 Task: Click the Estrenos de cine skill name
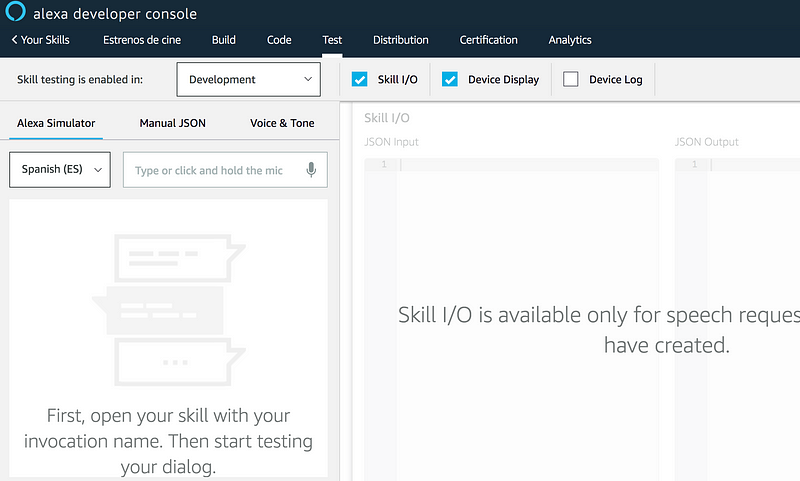click(x=141, y=40)
